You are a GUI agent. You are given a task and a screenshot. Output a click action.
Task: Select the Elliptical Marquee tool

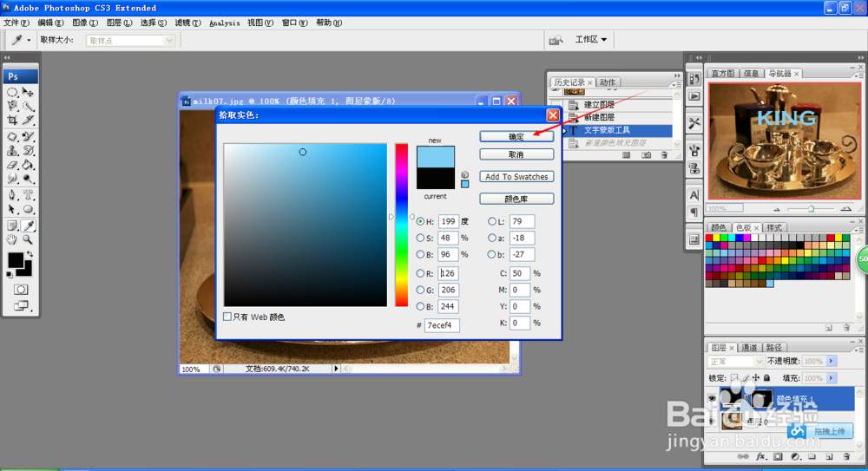pos(12,93)
